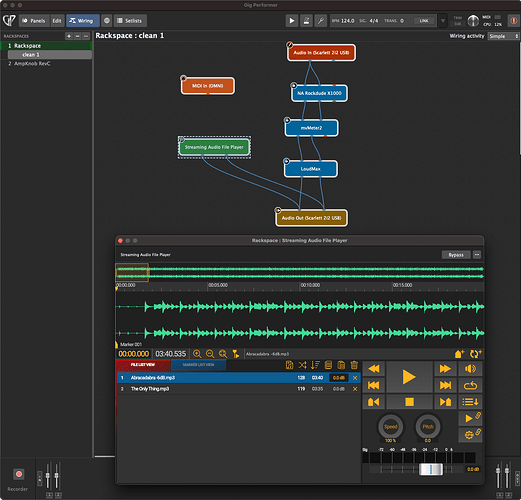Image resolution: width=521 pixels, height=500 pixels.
Task: Open the Setlists view
Action: point(130,21)
